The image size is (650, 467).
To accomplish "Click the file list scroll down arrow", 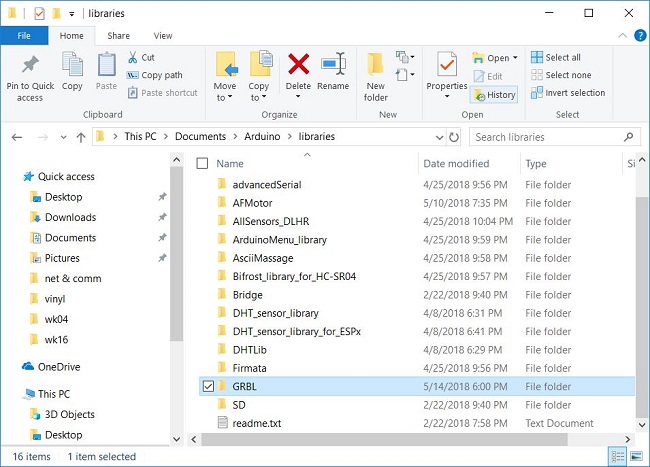I will tap(642, 425).
